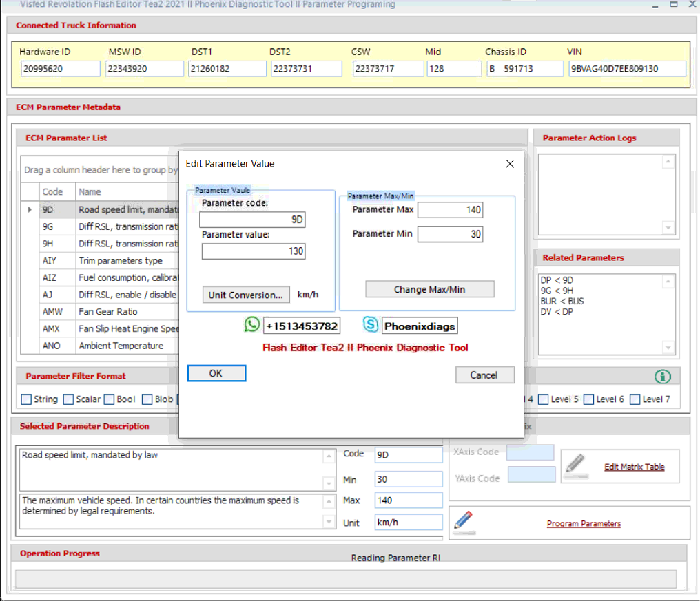
Task: Click the DST1 field
Action: 227,69
